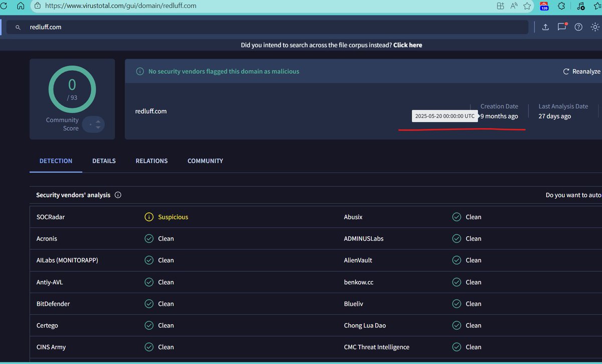Click the AILabs (MONITORAPP) vendor name
The height and width of the screenshot is (364, 602).
click(x=67, y=260)
